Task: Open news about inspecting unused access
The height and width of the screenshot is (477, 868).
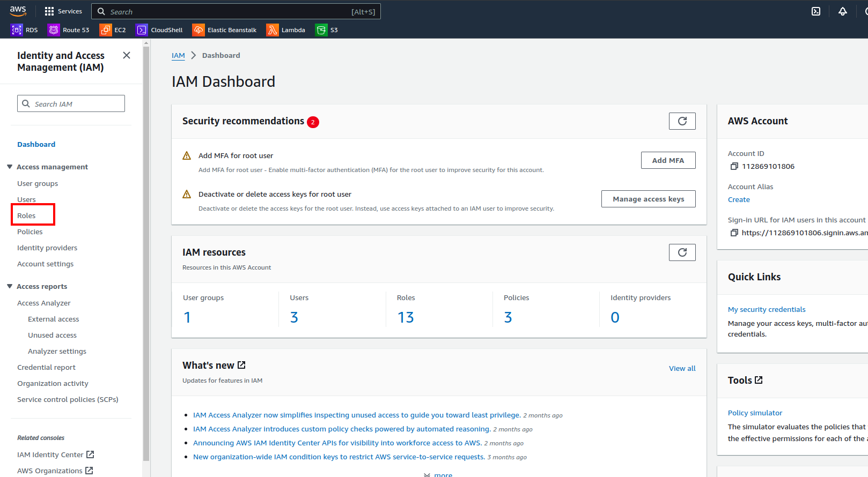Action: coord(357,415)
